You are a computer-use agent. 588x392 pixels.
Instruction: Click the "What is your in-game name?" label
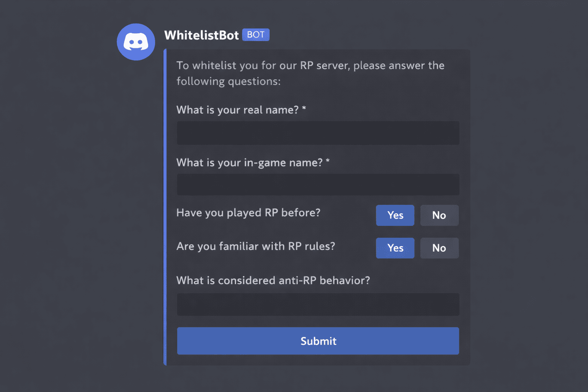pos(249,163)
